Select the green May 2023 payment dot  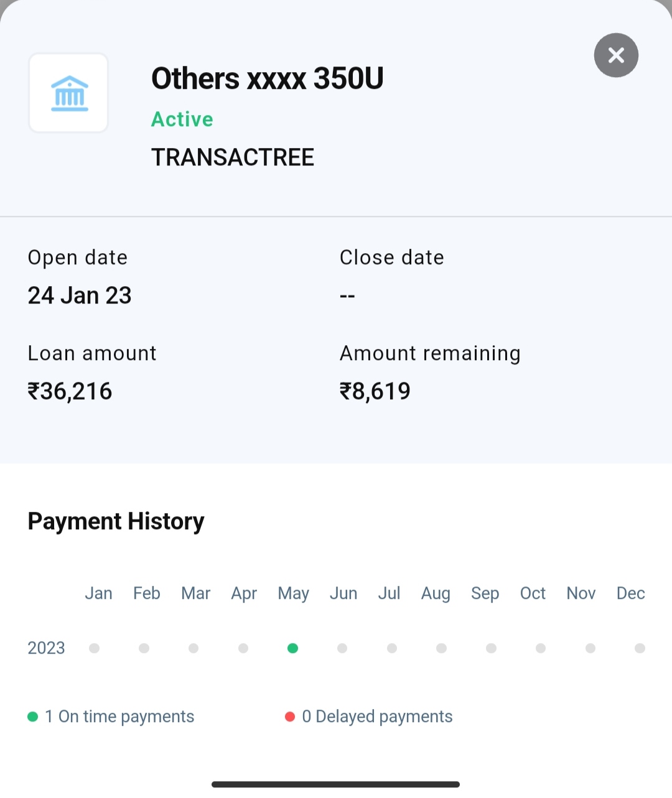coord(292,648)
